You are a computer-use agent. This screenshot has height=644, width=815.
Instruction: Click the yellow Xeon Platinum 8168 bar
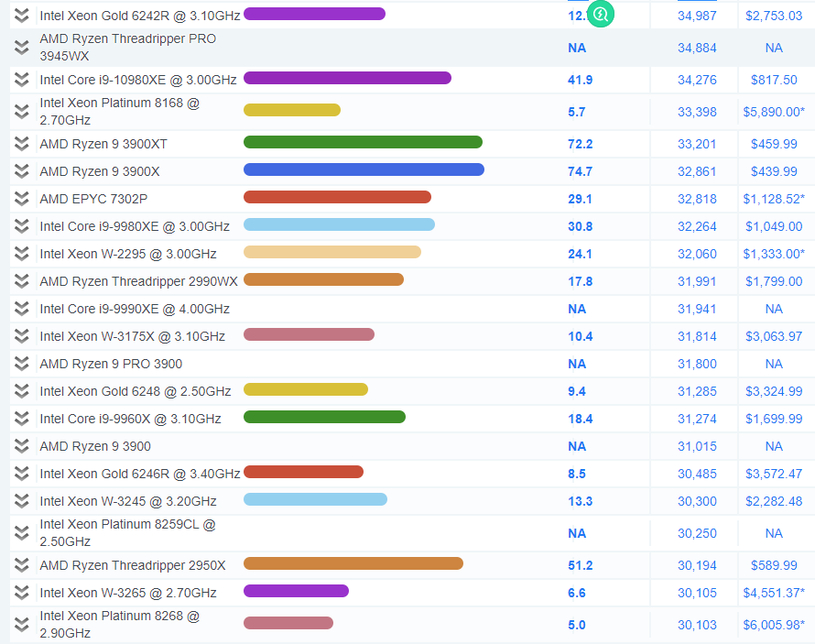[292, 110]
